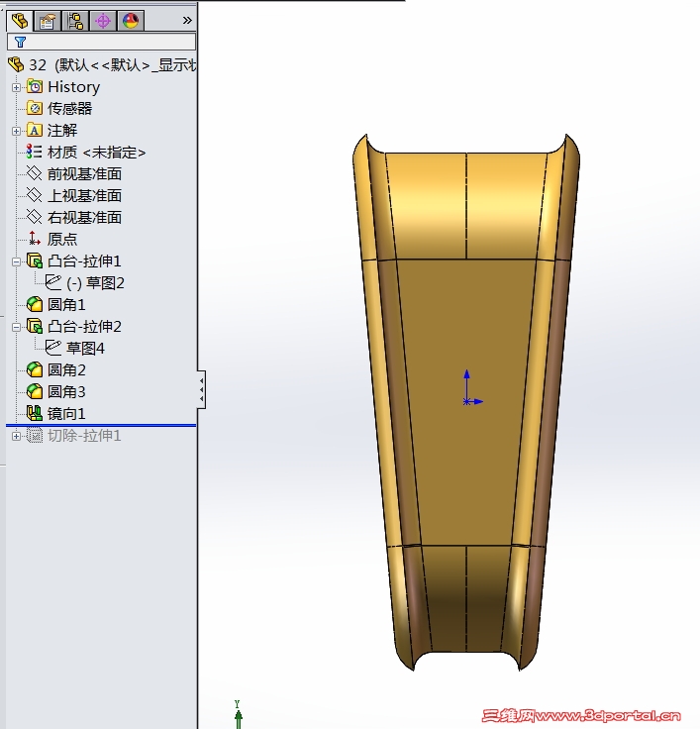Click the 草图4 sketch icon
The height and width of the screenshot is (729, 700).
(53, 348)
